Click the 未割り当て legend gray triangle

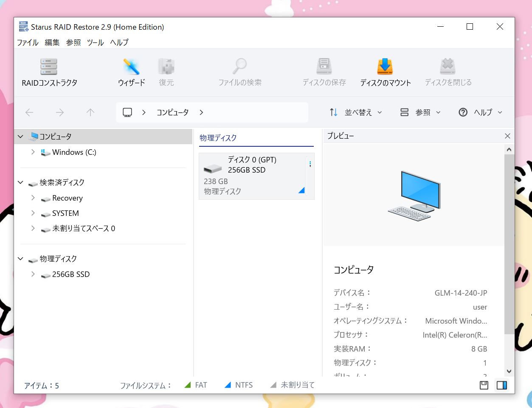pyautogui.click(x=273, y=385)
